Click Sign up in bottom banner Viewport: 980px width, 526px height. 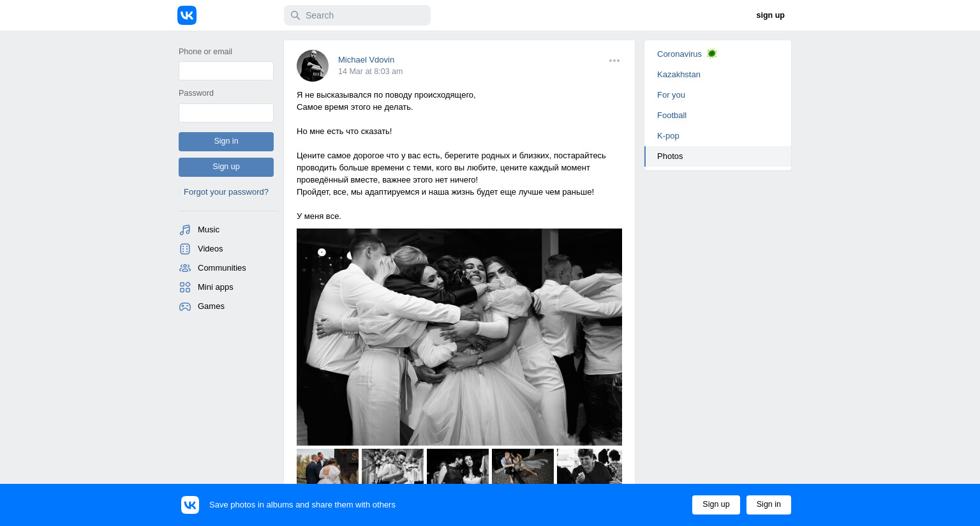(716, 505)
